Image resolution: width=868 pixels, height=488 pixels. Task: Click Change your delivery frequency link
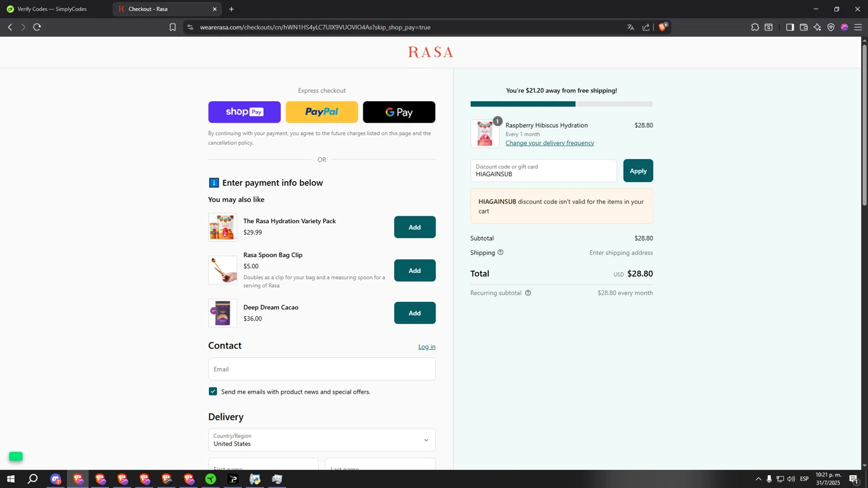point(550,143)
